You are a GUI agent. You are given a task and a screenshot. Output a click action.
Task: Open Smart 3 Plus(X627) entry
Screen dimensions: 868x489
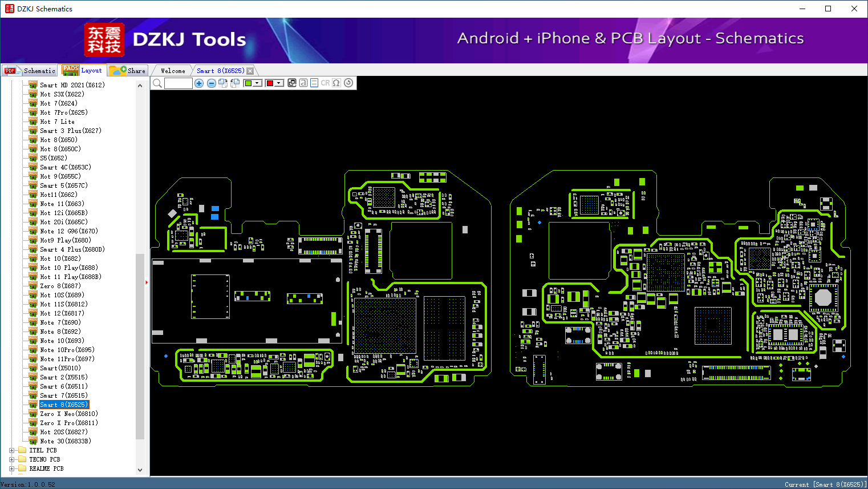(71, 131)
